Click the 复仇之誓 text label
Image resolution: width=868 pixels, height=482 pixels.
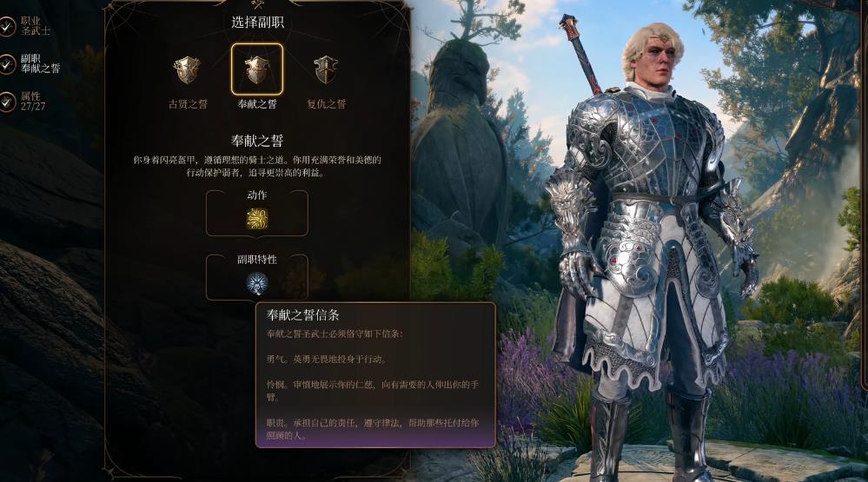point(326,103)
